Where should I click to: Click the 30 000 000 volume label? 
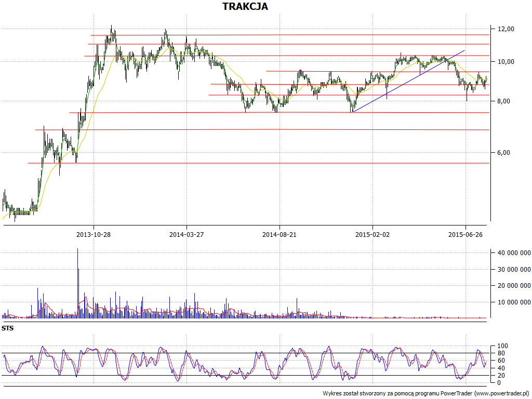click(x=513, y=270)
